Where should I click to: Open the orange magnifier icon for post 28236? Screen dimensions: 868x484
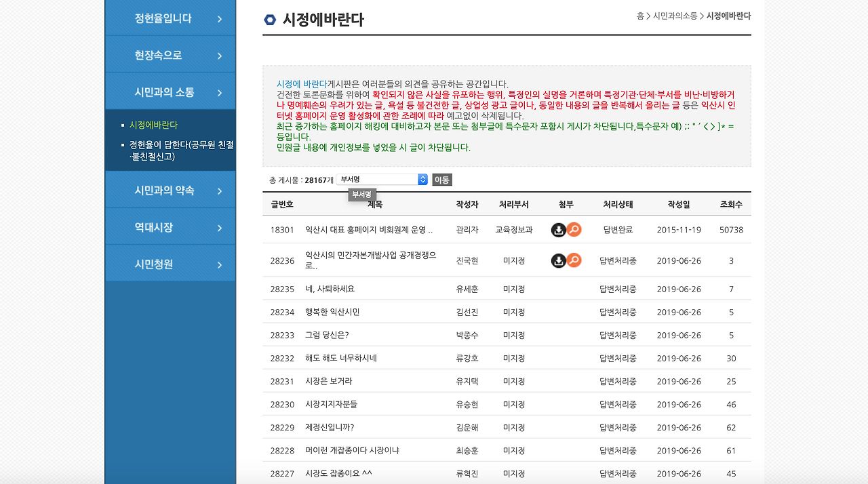click(574, 260)
